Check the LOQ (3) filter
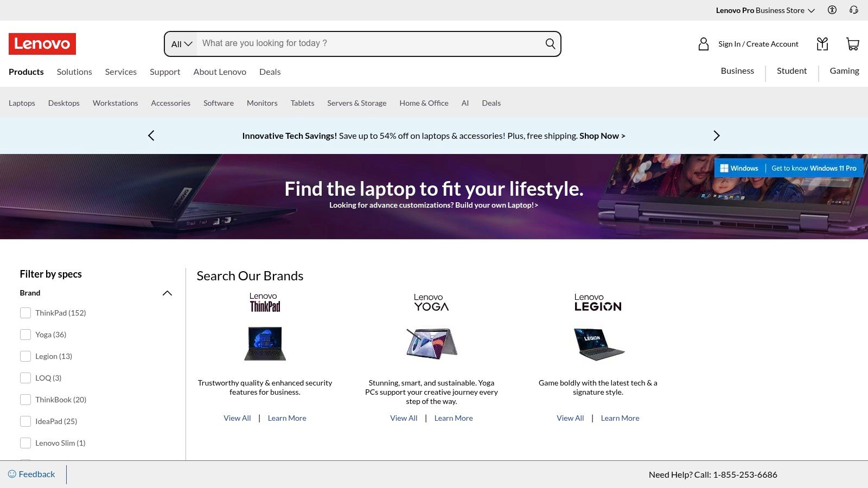Image resolution: width=868 pixels, height=488 pixels. pyautogui.click(x=25, y=378)
